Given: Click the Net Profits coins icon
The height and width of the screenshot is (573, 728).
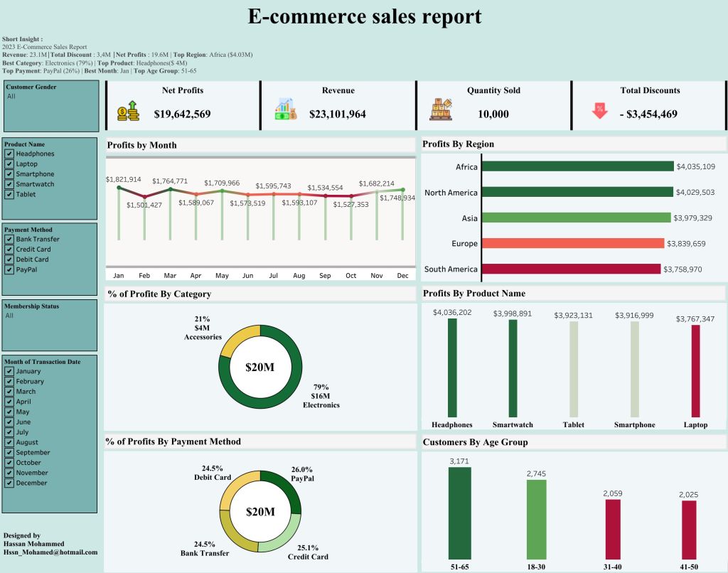Looking at the screenshot, I should (129, 111).
